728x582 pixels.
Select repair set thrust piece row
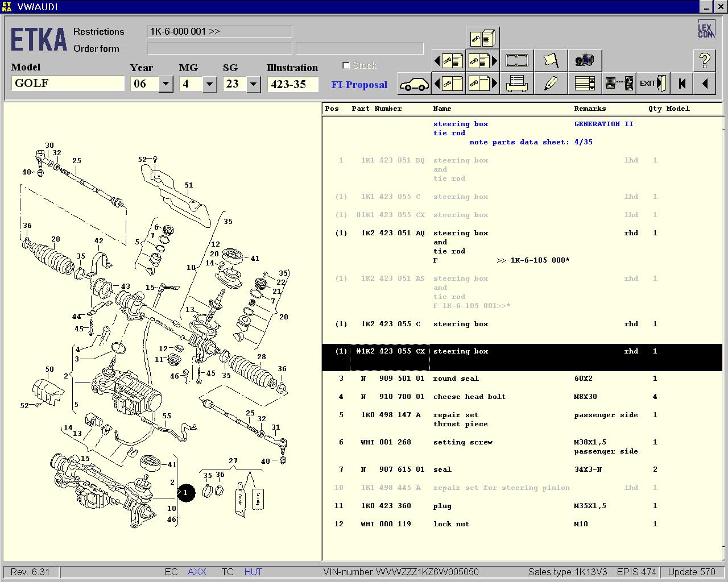click(x=522, y=419)
